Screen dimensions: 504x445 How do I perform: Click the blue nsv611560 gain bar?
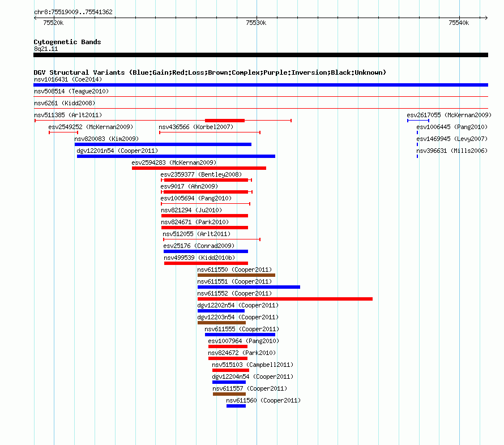[236, 406]
